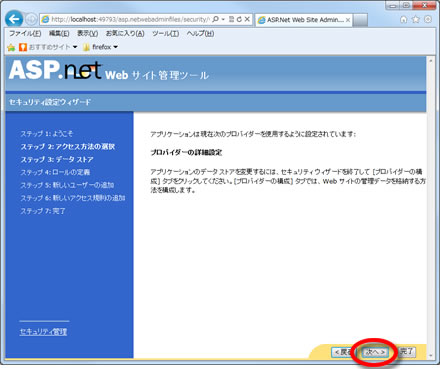Click the page scrollbar down arrow
This screenshot has width=440, height=369.
431,355
